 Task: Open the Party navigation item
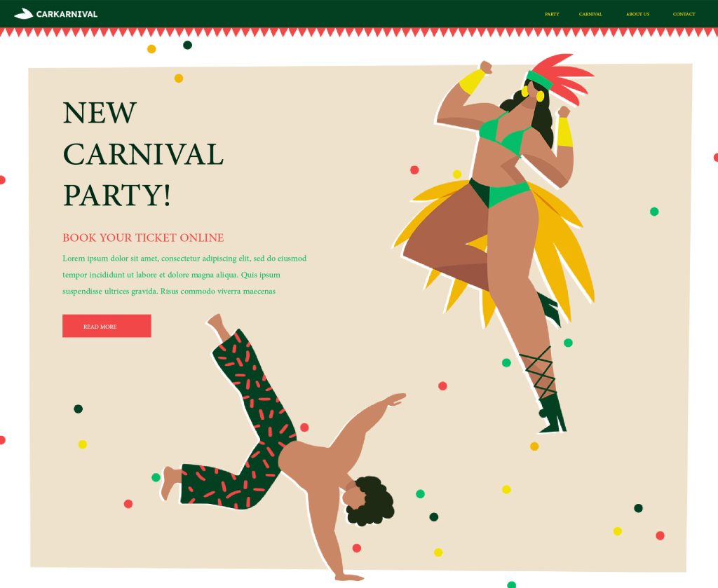[x=552, y=14]
